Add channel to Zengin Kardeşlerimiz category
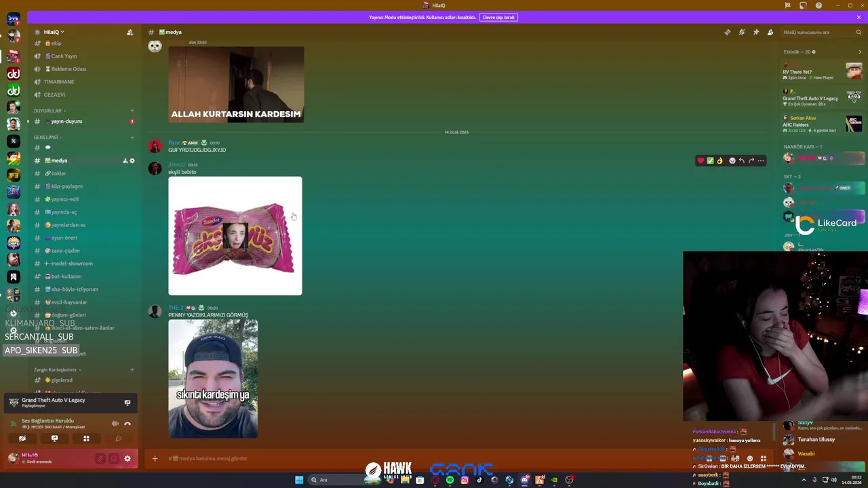The height and width of the screenshot is (488, 868). coord(132,370)
